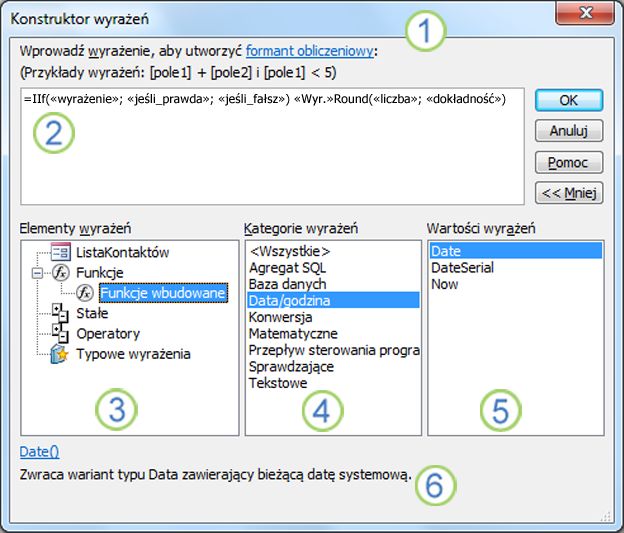
Task: Choose the Sprawdzające category
Action: click(333, 366)
